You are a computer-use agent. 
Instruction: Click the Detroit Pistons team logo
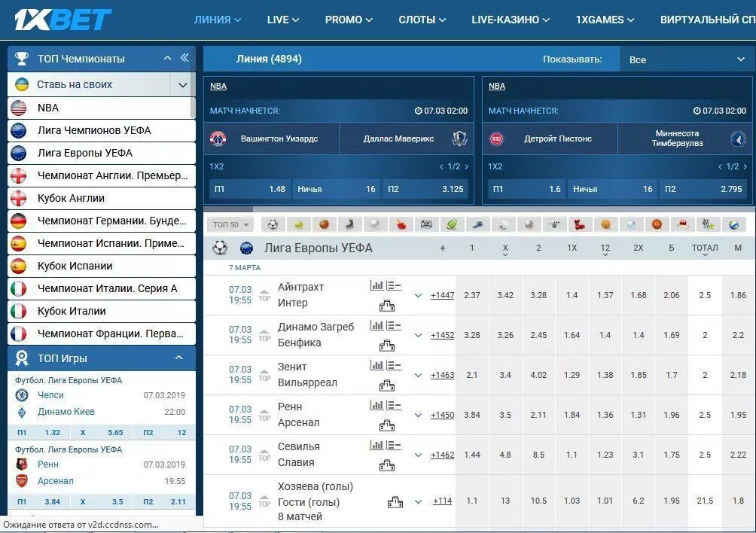click(x=497, y=139)
